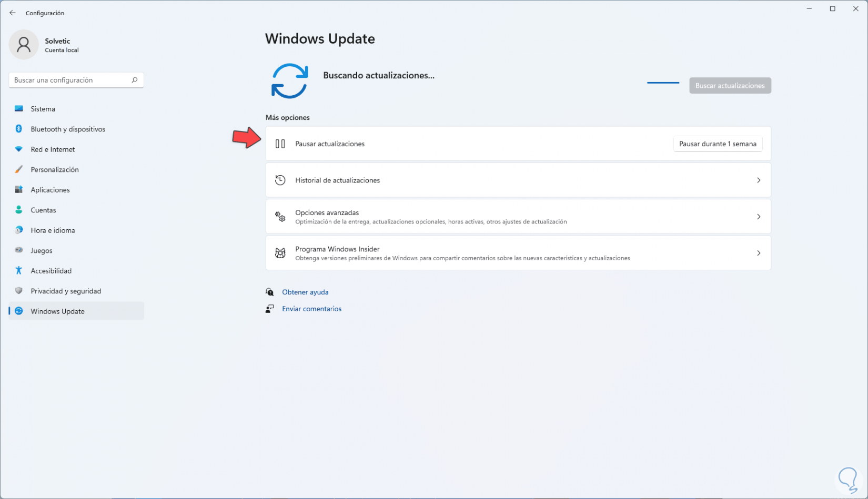Click the Pausar durante 1 semana button

click(718, 144)
